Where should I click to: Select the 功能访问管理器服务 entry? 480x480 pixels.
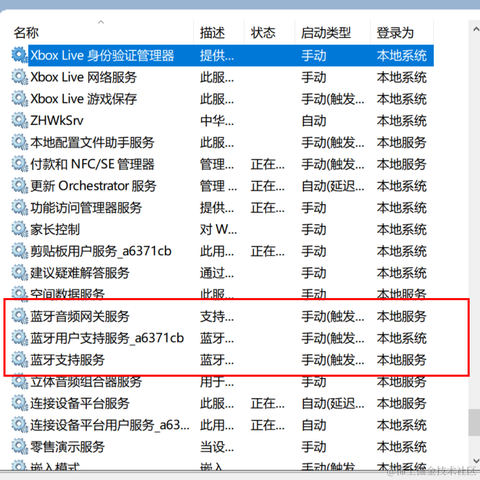point(86,208)
